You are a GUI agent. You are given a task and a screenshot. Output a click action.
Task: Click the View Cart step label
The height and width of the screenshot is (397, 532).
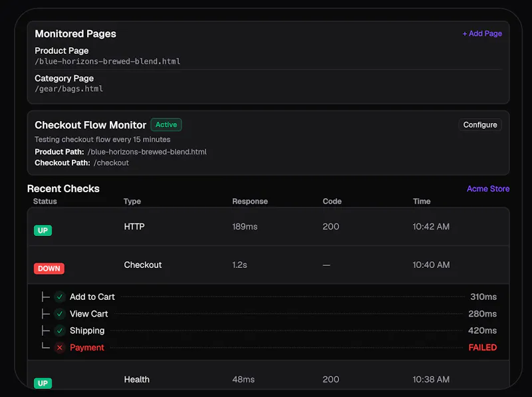click(89, 314)
